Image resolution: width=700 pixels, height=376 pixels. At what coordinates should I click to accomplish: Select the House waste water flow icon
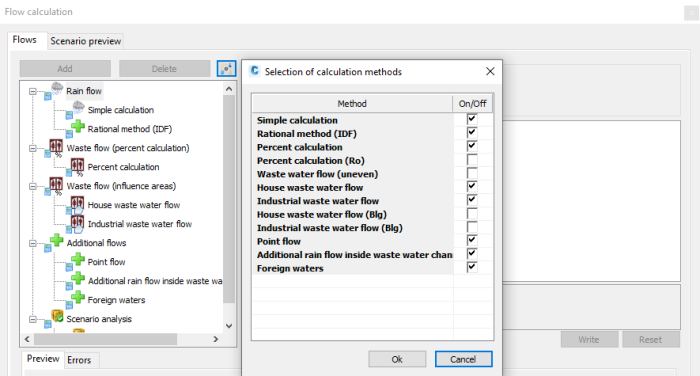[77, 204]
